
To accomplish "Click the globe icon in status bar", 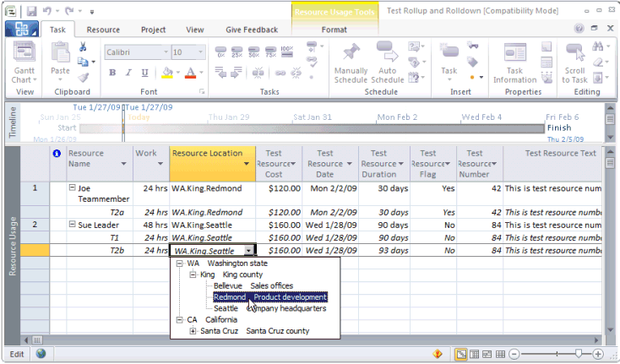I will pyautogui.click(x=41, y=353).
